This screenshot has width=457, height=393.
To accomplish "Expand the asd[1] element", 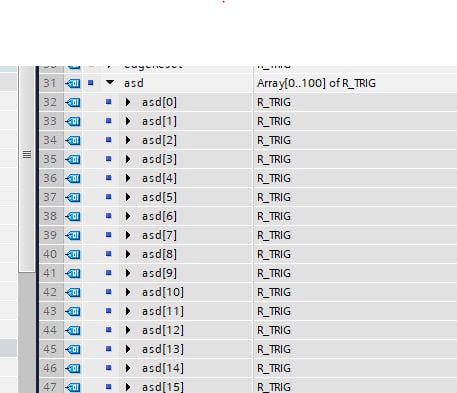I will 128,121.
